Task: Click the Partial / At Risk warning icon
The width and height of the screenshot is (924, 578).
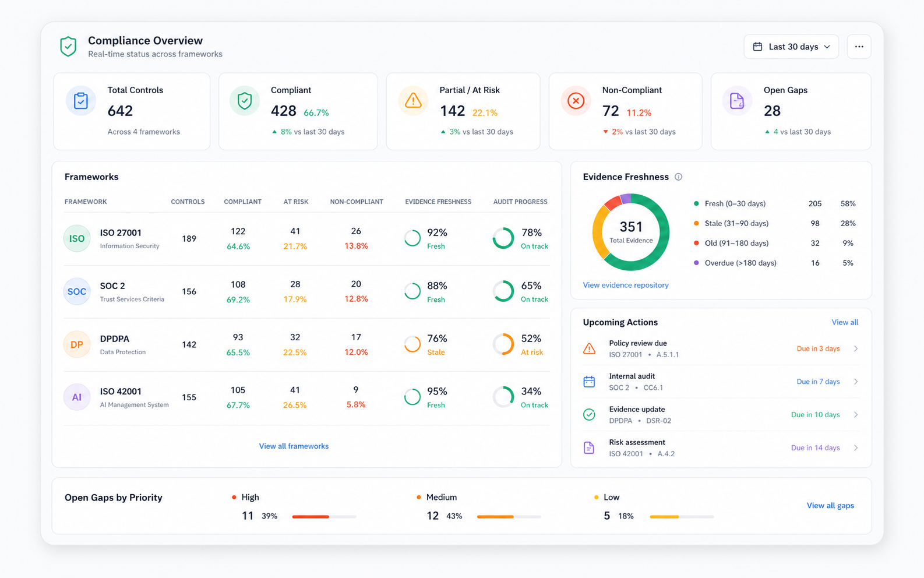Action: 413,101
